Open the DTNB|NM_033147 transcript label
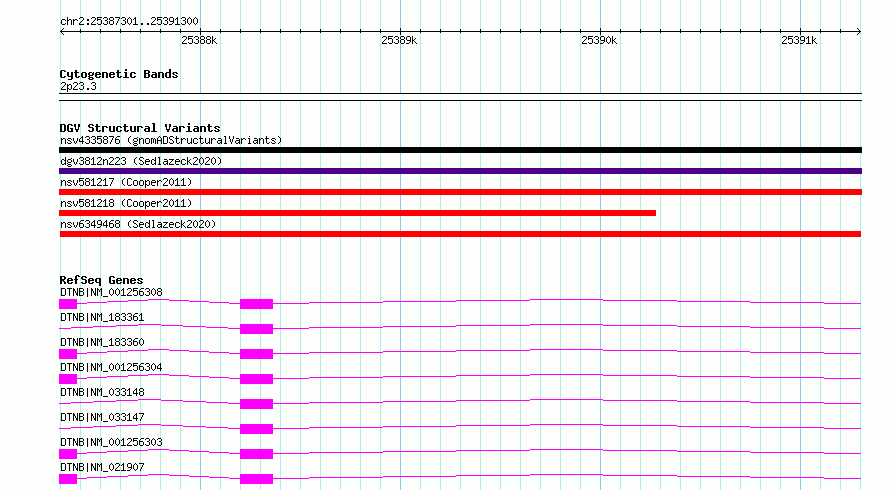 click(102, 417)
